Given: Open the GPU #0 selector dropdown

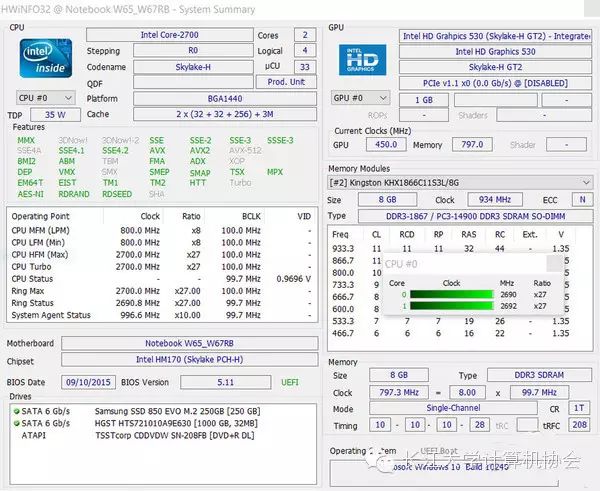Looking at the screenshot, I should 360,98.
